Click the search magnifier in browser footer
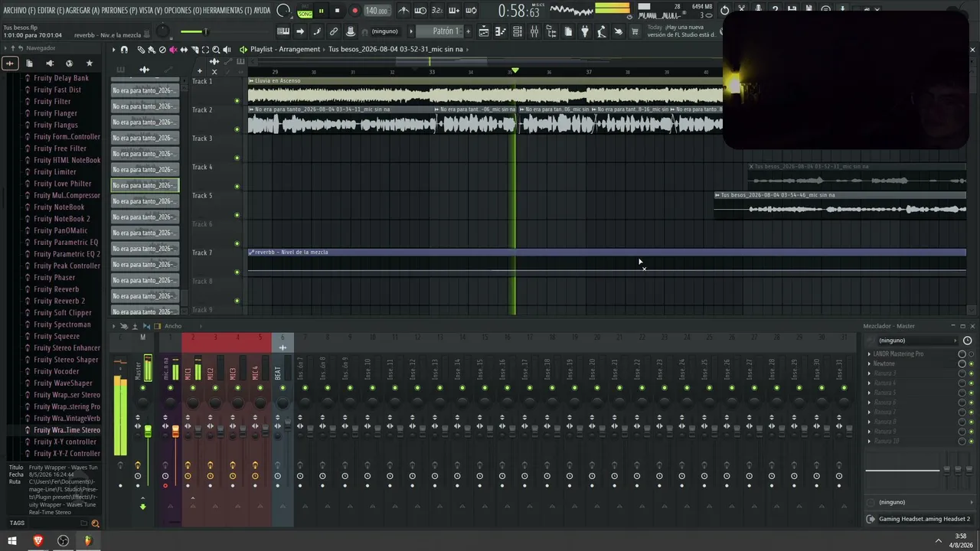The image size is (980, 551). [95, 523]
